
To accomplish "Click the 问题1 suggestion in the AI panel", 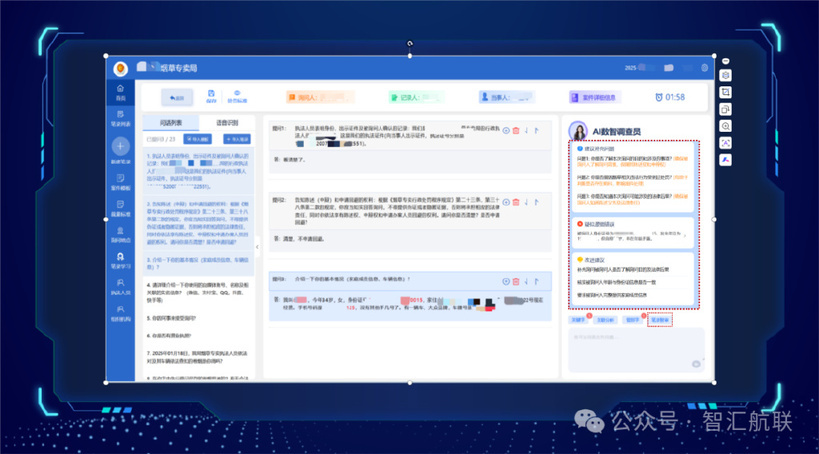I will tap(633, 161).
